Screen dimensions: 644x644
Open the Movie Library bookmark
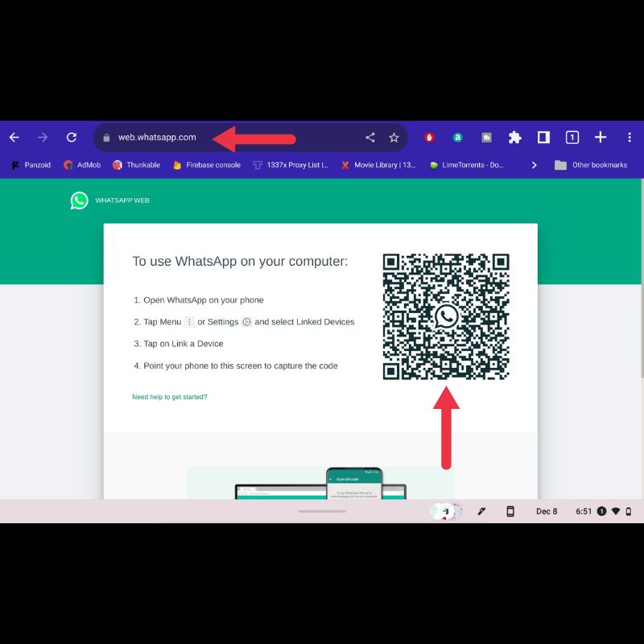(378, 165)
